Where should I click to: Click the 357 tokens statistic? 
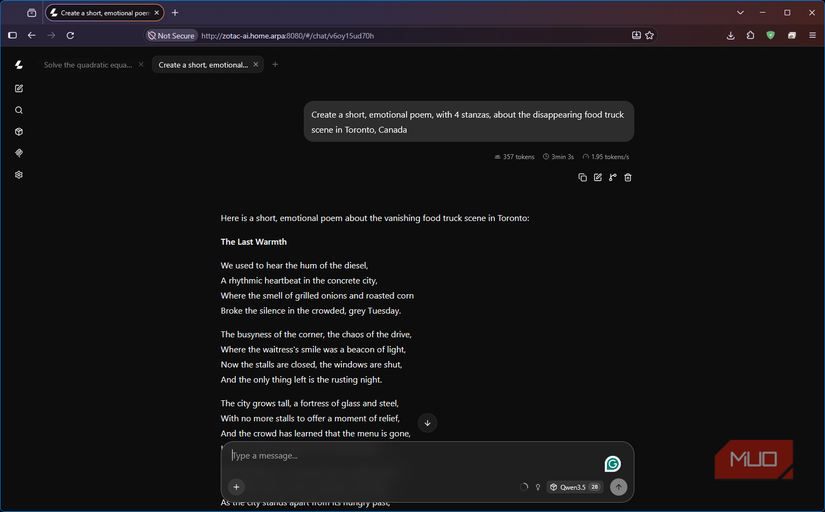tap(514, 157)
